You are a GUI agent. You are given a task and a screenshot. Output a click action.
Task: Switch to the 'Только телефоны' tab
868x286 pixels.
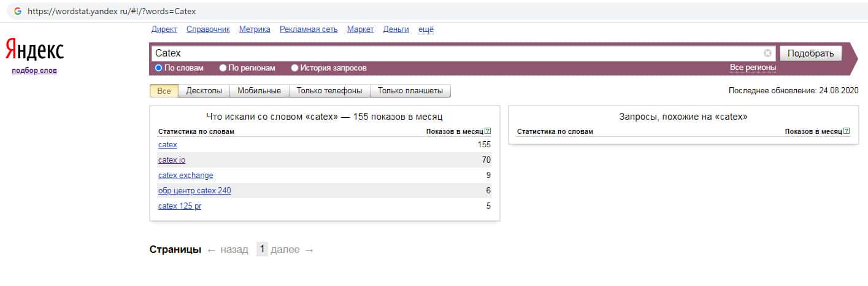(329, 91)
